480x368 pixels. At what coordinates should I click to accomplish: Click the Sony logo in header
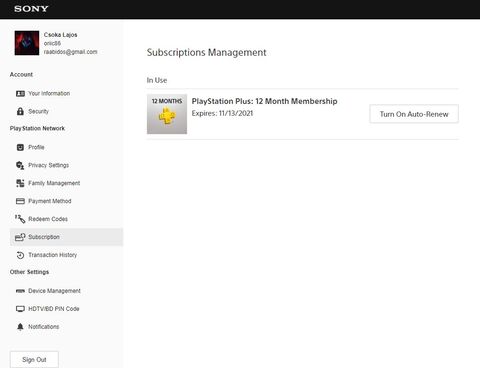(x=31, y=9)
